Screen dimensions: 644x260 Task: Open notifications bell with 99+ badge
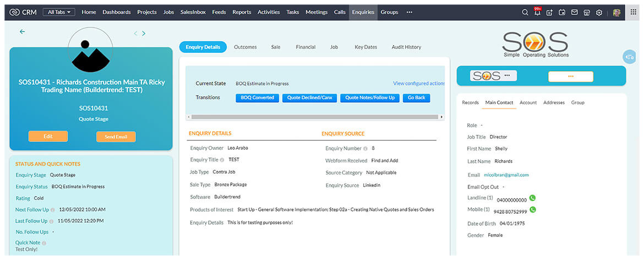537,12
